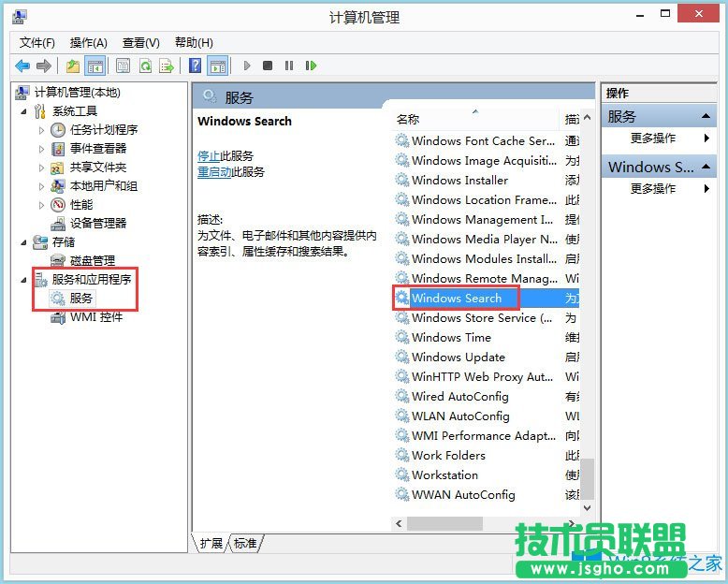Click the scroll left arrow in services list
The height and width of the screenshot is (584, 728).
pos(399,524)
